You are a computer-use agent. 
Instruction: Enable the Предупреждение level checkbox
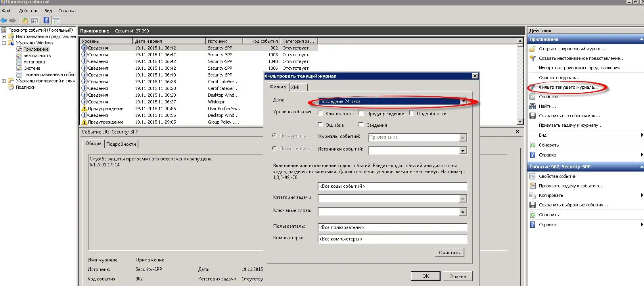click(x=361, y=113)
